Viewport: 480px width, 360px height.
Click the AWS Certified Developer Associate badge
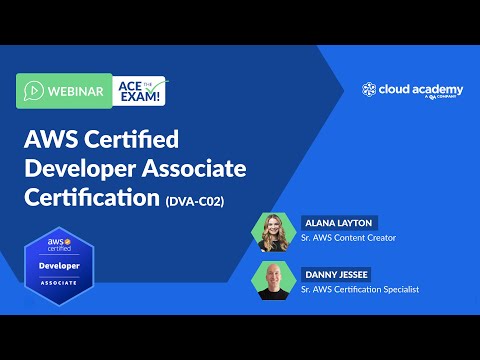pyautogui.click(x=59, y=266)
